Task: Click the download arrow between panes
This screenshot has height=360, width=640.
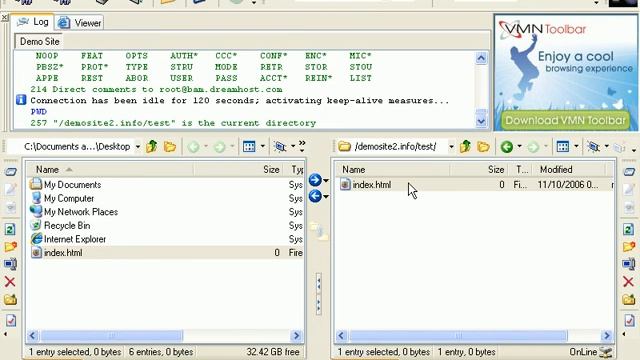Action: 315,196
